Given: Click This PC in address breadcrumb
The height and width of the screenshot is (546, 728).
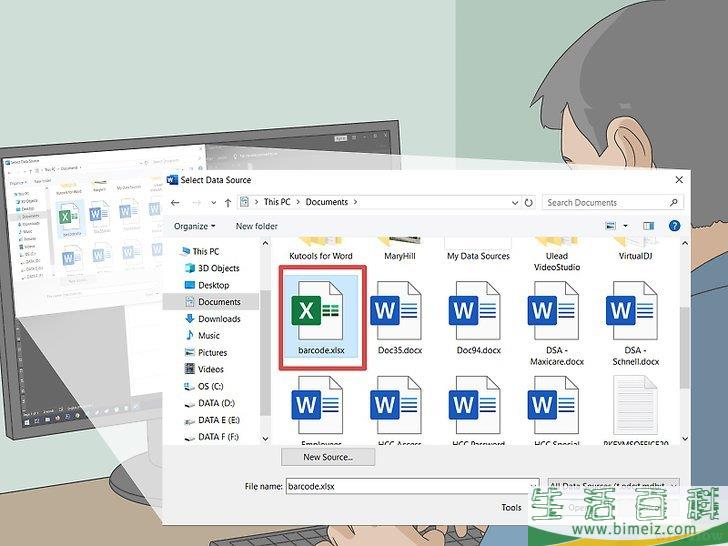Looking at the screenshot, I should (x=277, y=202).
